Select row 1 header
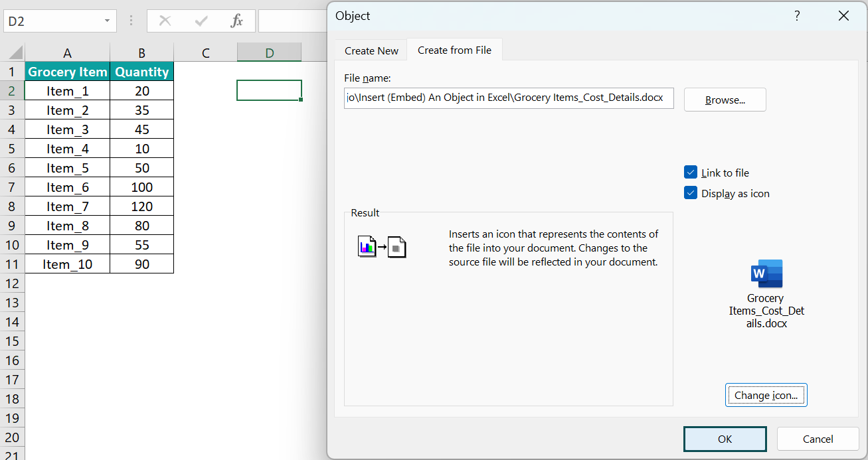The image size is (868, 460). click(12, 72)
